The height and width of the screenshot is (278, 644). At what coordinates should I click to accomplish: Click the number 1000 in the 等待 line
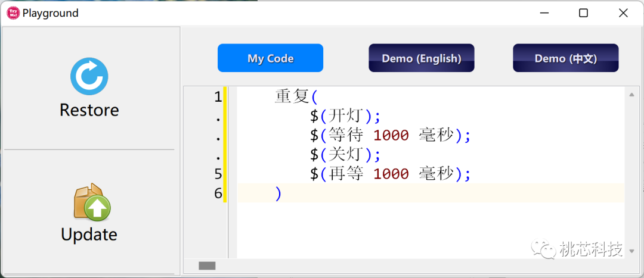391,135
